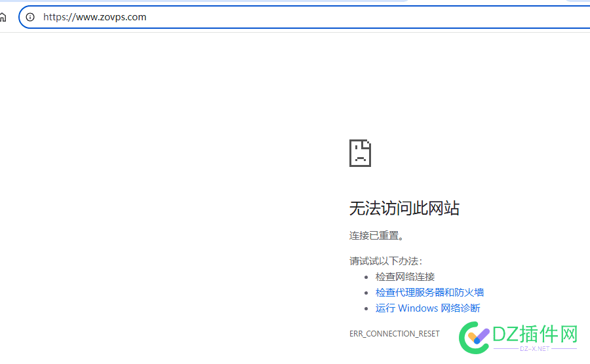Click the sad page error icon
This screenshot has width=590, height=364.
pos(360,153)
